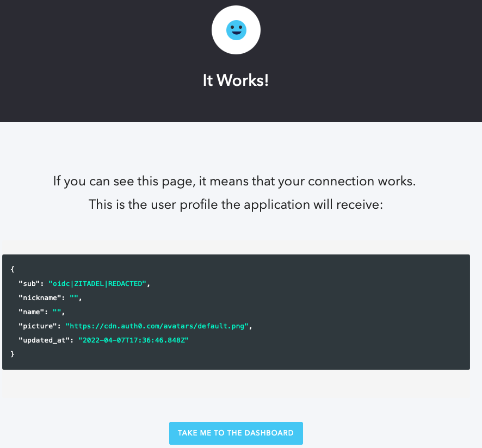Click the opening curly brace of the JSON

(13, 269)
